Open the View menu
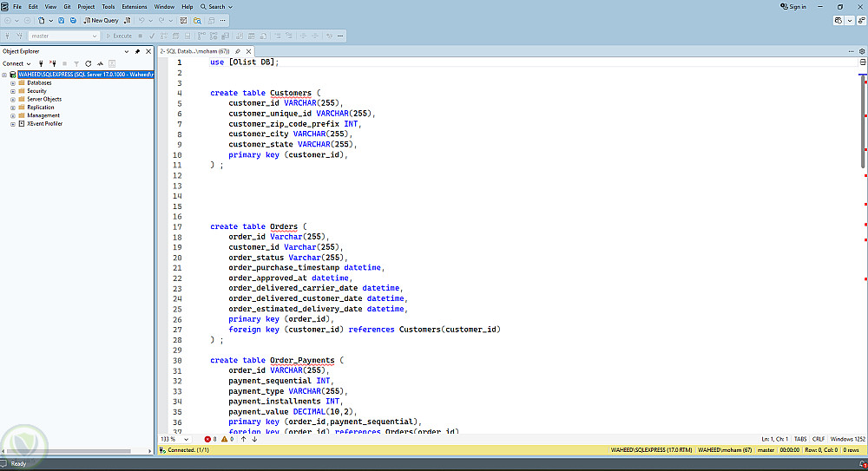This screenshot has width=868, height=471. (x=50, y=7)
